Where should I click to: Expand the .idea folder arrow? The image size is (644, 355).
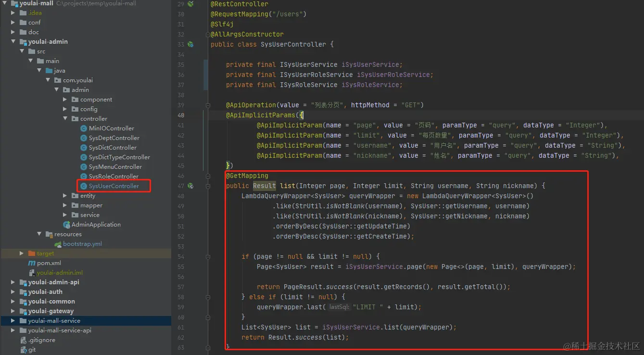[13, 13]
